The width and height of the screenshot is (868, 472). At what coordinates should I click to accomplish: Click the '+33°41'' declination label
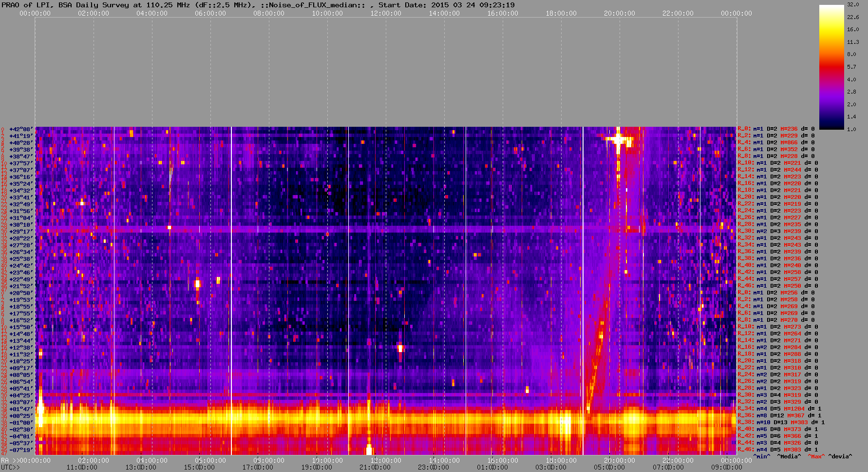coord(21,197)
